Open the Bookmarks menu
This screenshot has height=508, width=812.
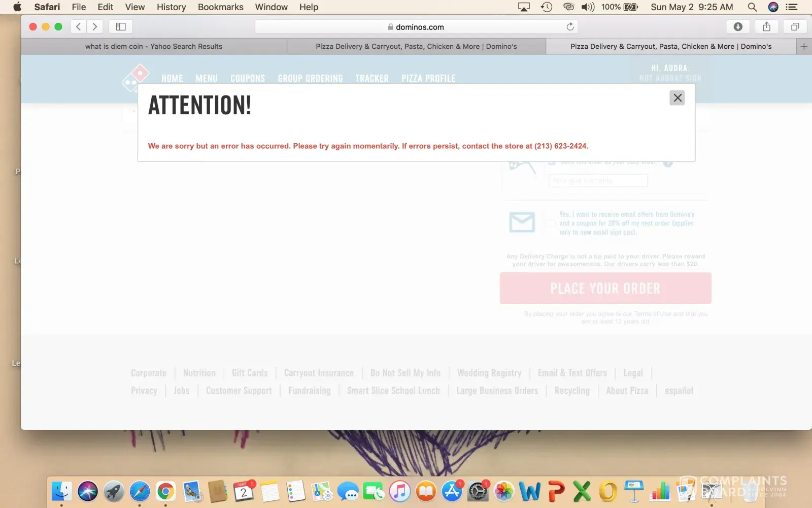[x=221, y=7]
